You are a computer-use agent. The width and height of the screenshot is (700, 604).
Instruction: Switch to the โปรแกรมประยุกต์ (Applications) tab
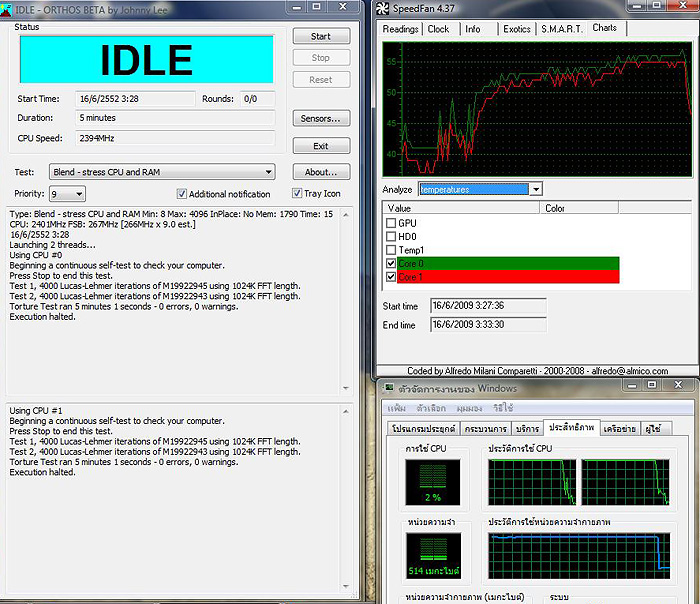point(423,429)
